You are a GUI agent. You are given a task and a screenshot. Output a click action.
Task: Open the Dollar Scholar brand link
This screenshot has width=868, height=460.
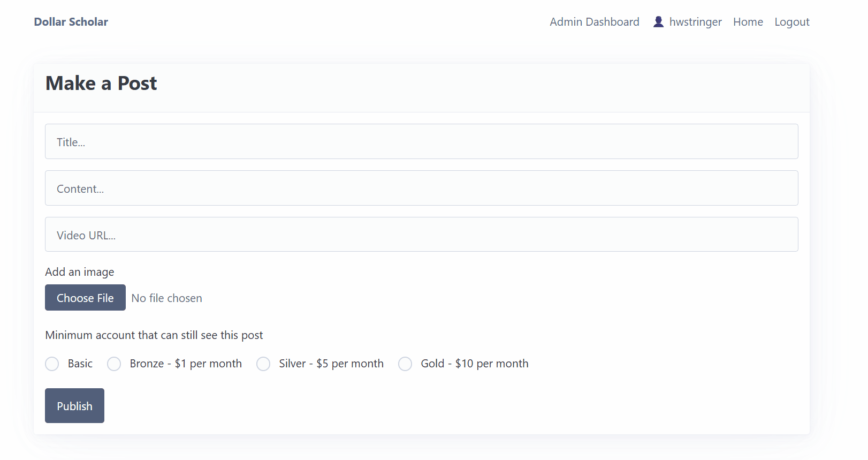[71, 22]
